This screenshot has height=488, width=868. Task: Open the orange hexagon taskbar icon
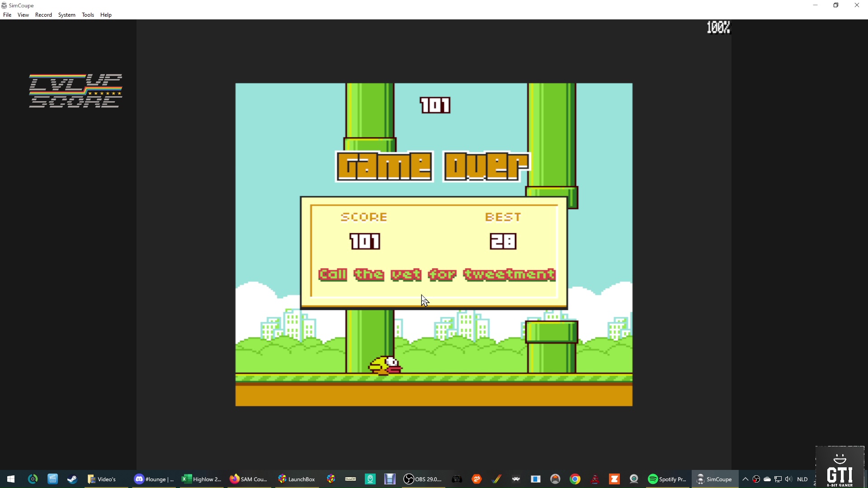coord(476,479)
